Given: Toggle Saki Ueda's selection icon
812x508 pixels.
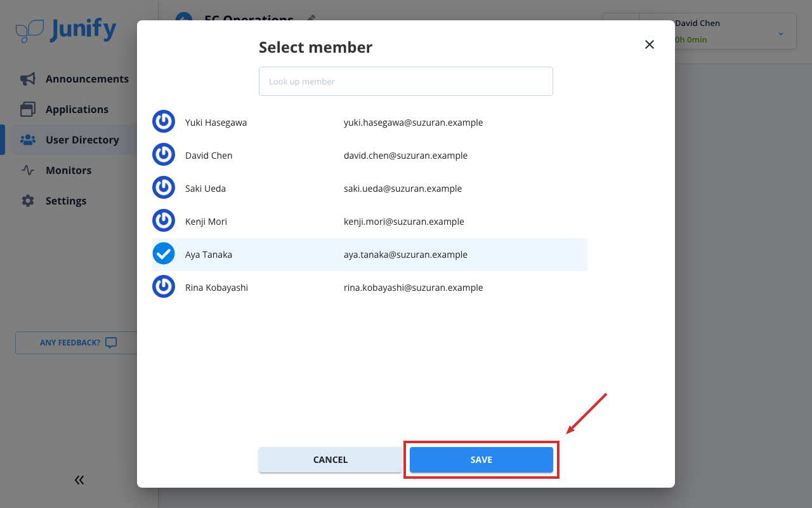Looking at the screenshot, I should click(x=164, y=189).
